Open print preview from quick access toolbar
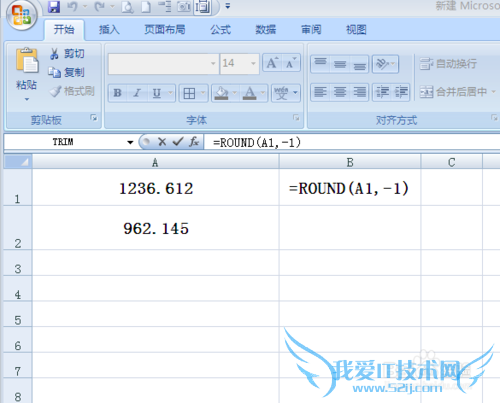 (x=127, y=7)
